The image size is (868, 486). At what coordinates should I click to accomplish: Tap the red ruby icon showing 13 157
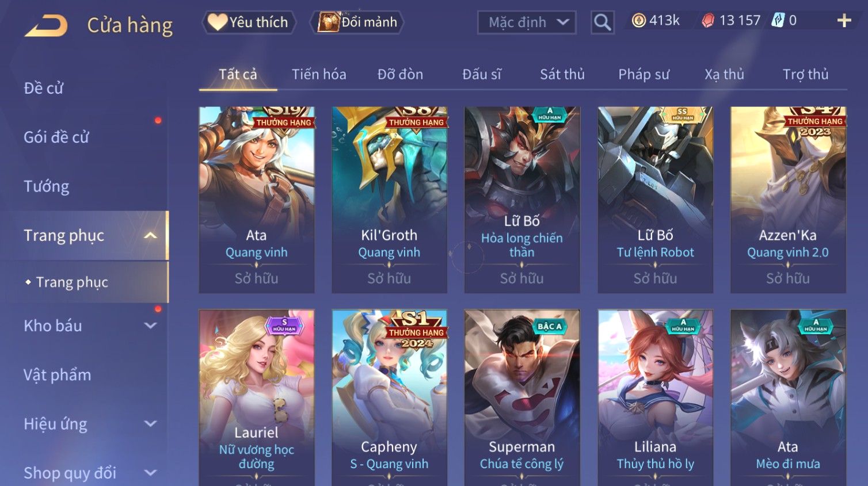coord(708,21)
